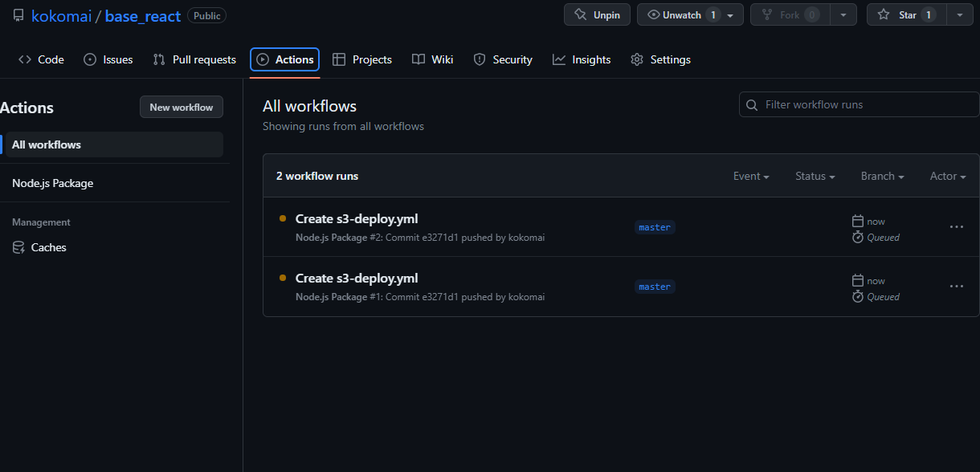
Task: Click the Public visibility badge
Action: point(206,15)
